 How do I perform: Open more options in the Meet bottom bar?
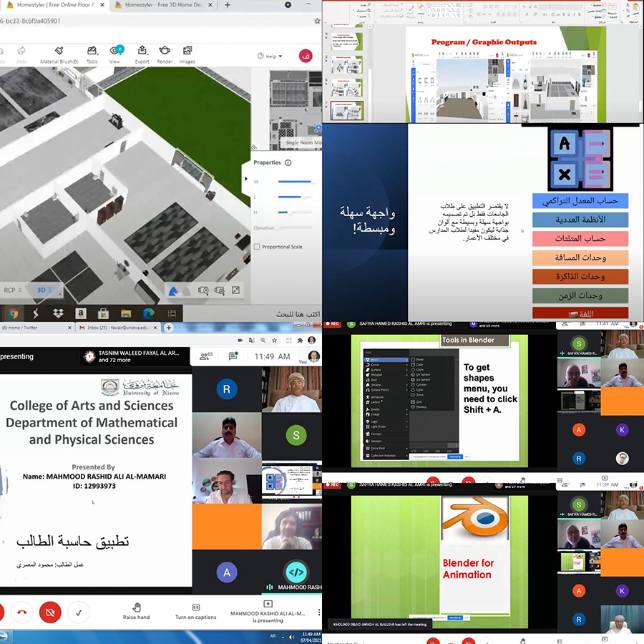pos(319,613)
